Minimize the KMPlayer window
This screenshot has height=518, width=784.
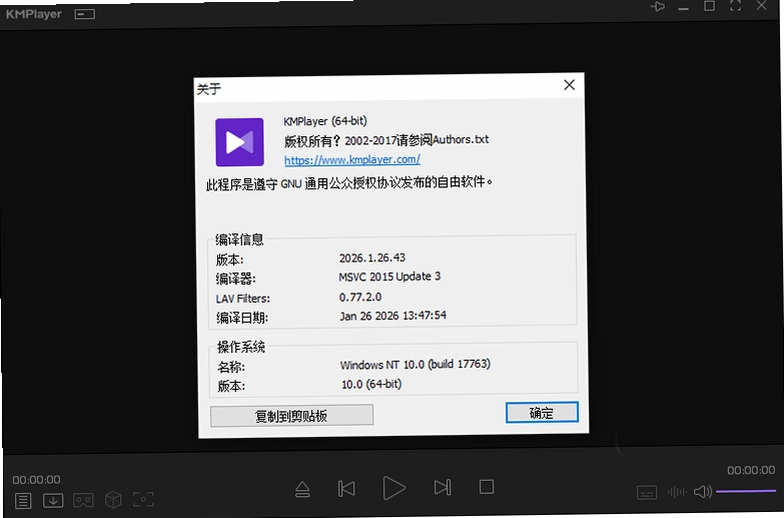[684, 8]
